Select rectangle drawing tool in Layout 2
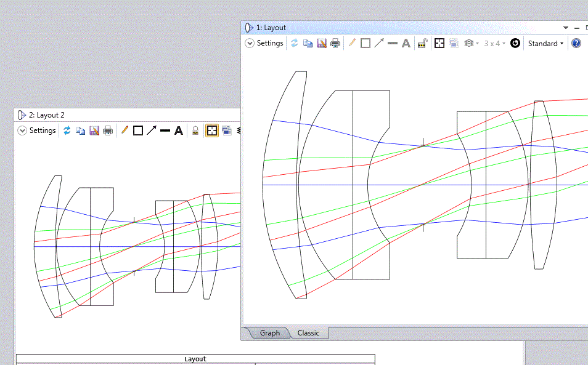Image resolution: width=588 pixels, height=365 pixels. point(138,130)
